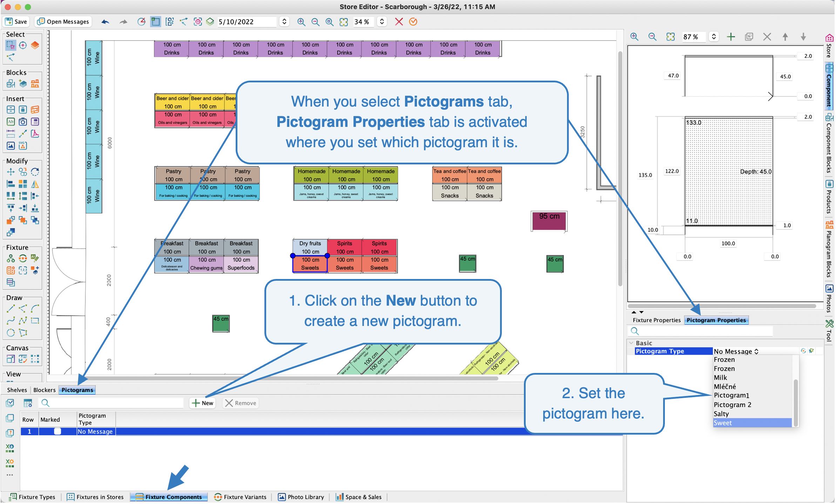836x504 pixels.
Task: Open the Products side panel
Action: pyautogui.click(x=829, y=196)
